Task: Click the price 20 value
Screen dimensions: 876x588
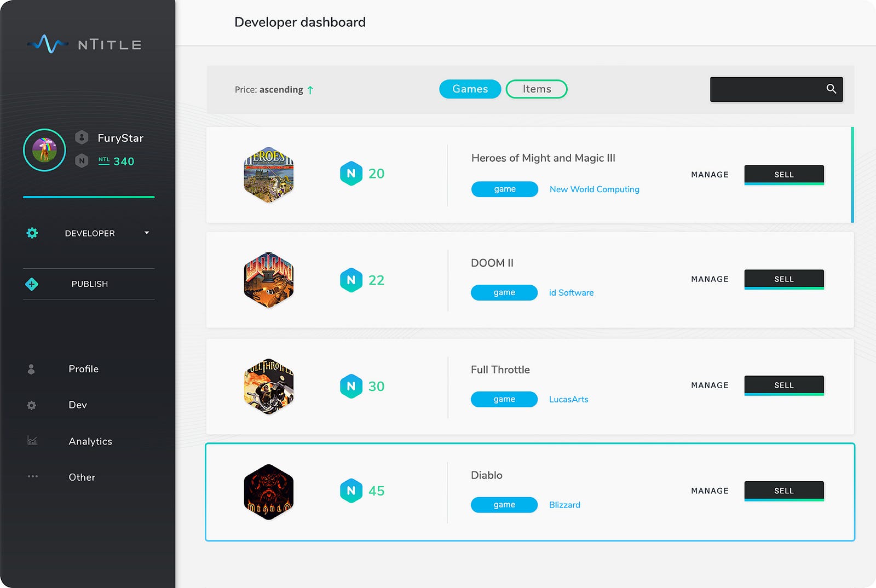Action: [376, 174]
